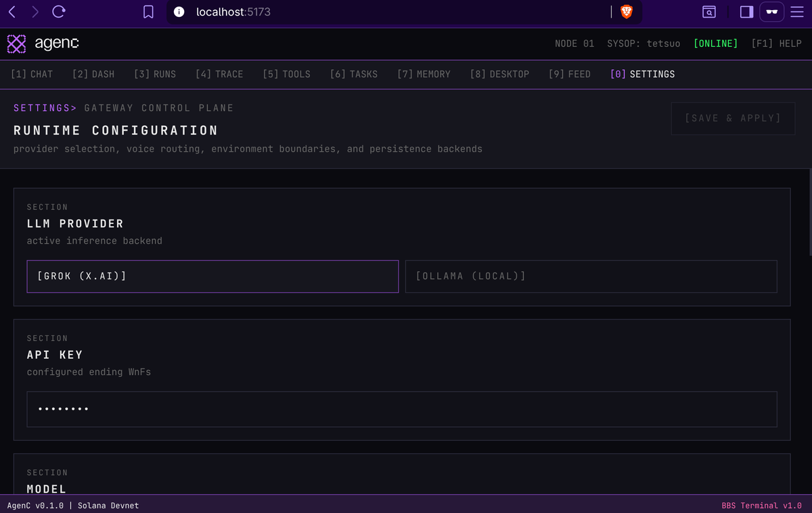
Task: Click the SYSOP: tetsuo label
Action: coord(642,43)
